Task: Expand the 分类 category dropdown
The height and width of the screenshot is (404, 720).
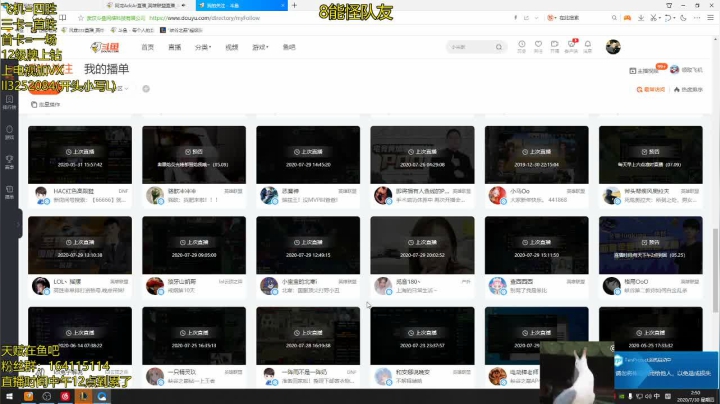Action: tap(202, 47)
